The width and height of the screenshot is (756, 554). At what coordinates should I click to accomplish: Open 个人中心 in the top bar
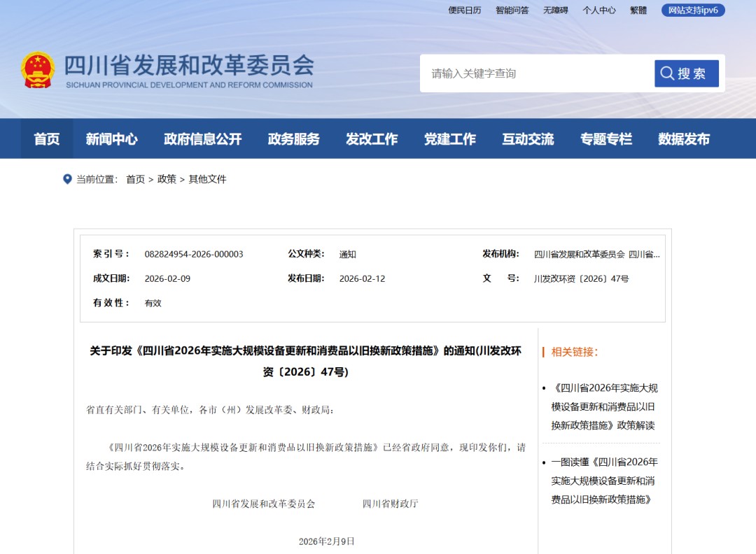(598, 10)
